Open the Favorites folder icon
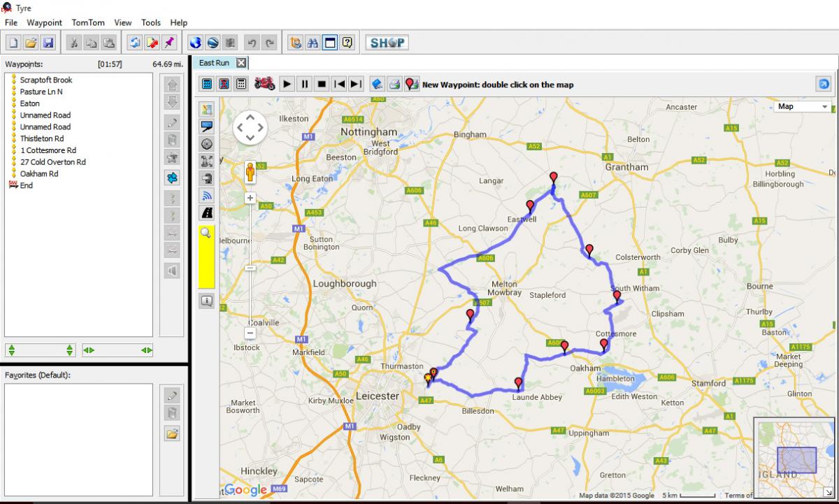Image resolution: width=839 pixels, height=504 pixels. click(x=171, y=433)
